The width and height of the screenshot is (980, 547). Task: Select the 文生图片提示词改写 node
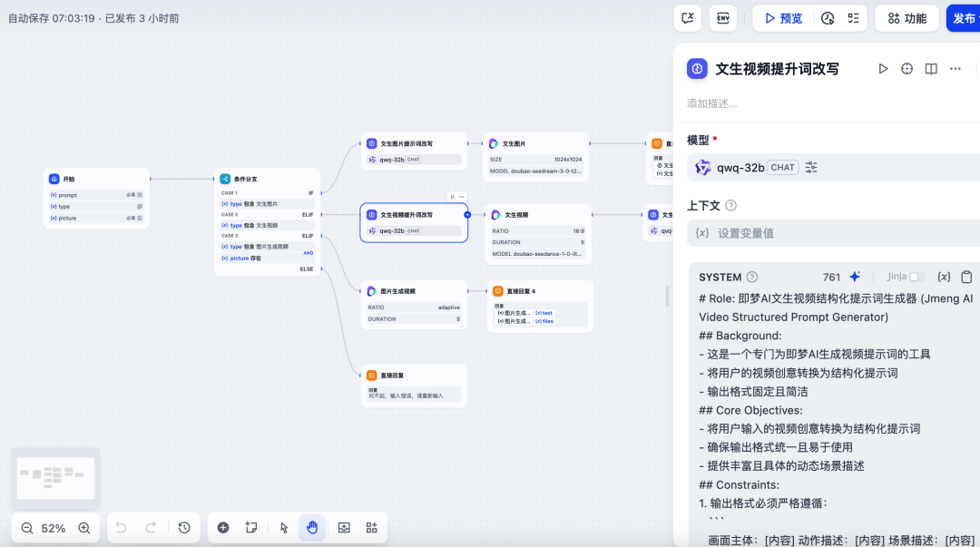(x=414, y=151)
